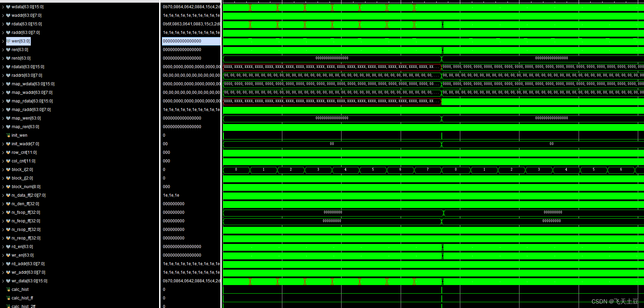644x308 pixels.
Task: Click the raddr bus signal icon
Action: (x=8, y=33)
